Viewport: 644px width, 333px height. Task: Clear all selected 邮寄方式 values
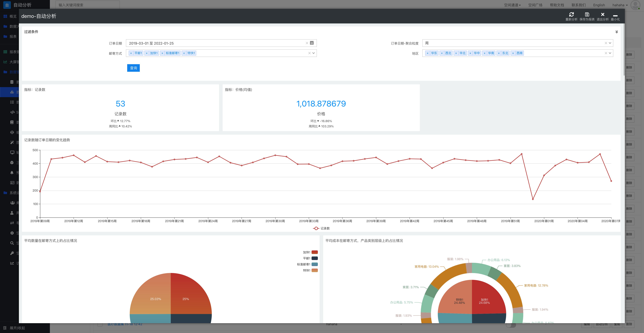(x=309, y=53)
